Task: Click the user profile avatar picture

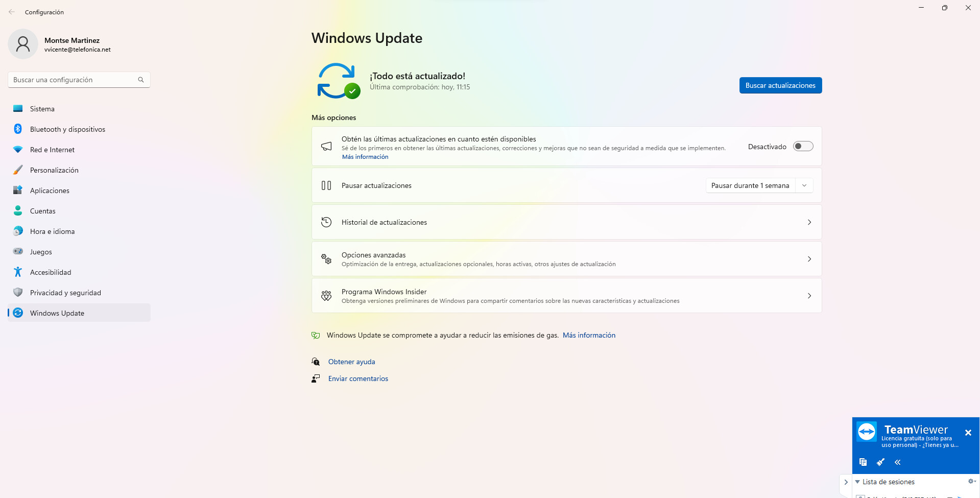Action: [23, 44]
